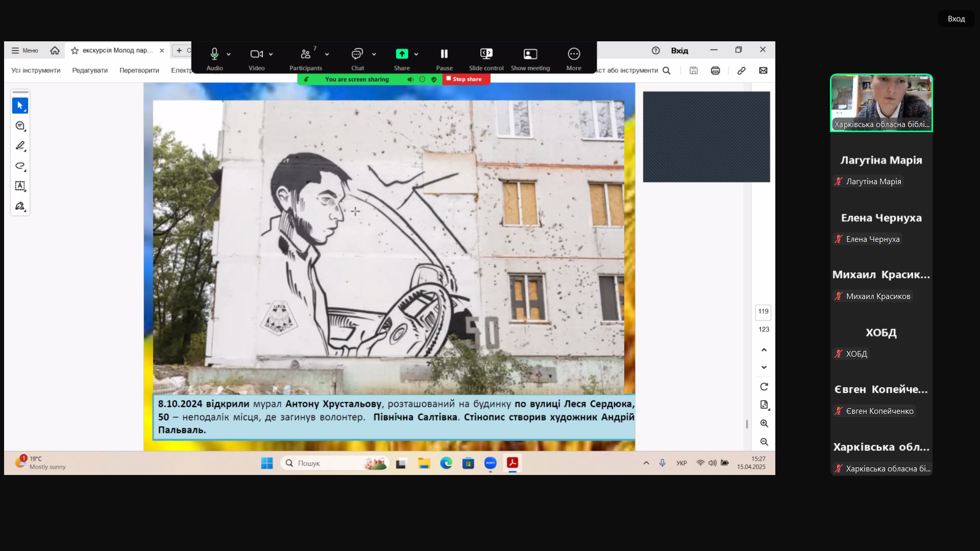Select the highlighter pen tool in sidebar
Viewport: 980px width, 551px height.
[x=20, y=146]
